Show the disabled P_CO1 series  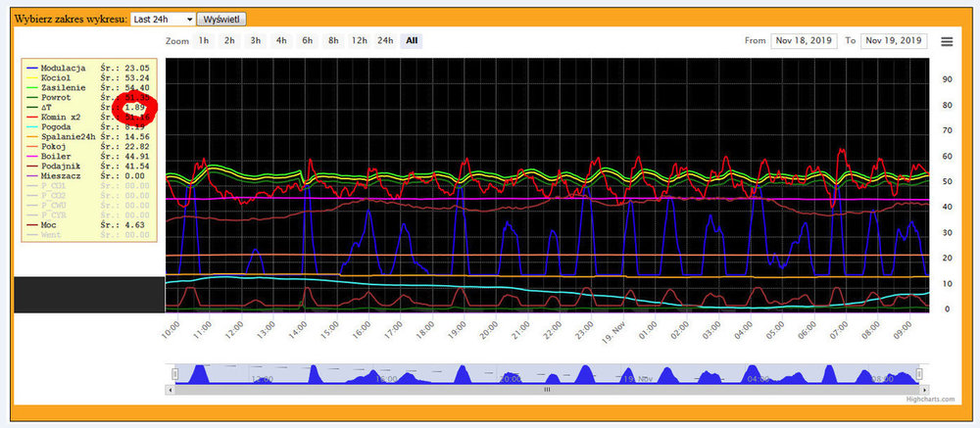[x=55, y=185]
